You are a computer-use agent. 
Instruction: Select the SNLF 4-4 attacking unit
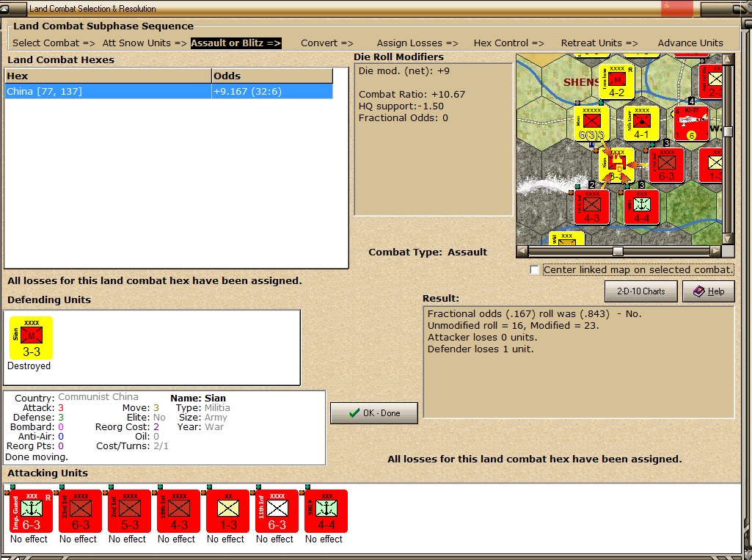pos(326,511)
